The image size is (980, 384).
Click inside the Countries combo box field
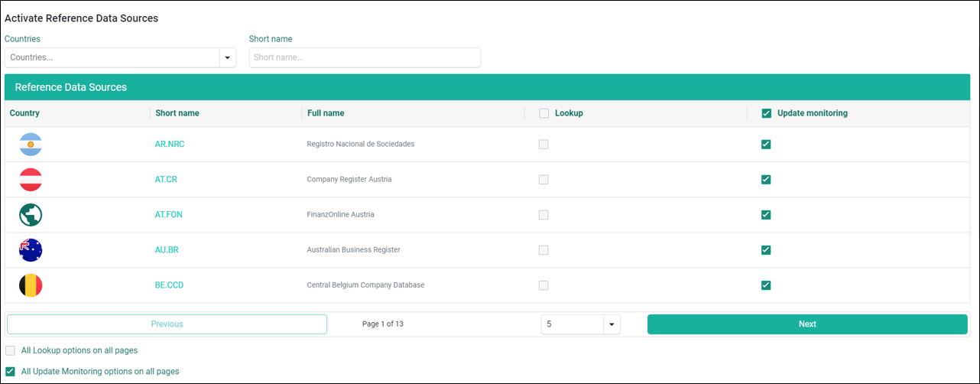pyautogui.click(x=112, y=57)
